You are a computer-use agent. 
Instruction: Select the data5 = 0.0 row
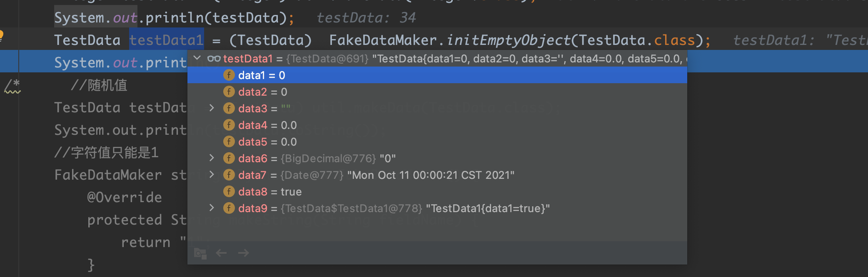[437, 141]
